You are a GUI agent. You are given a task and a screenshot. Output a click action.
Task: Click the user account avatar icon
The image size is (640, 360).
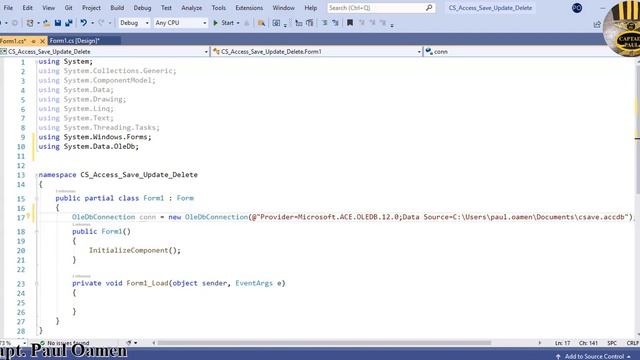coord(577,8)
